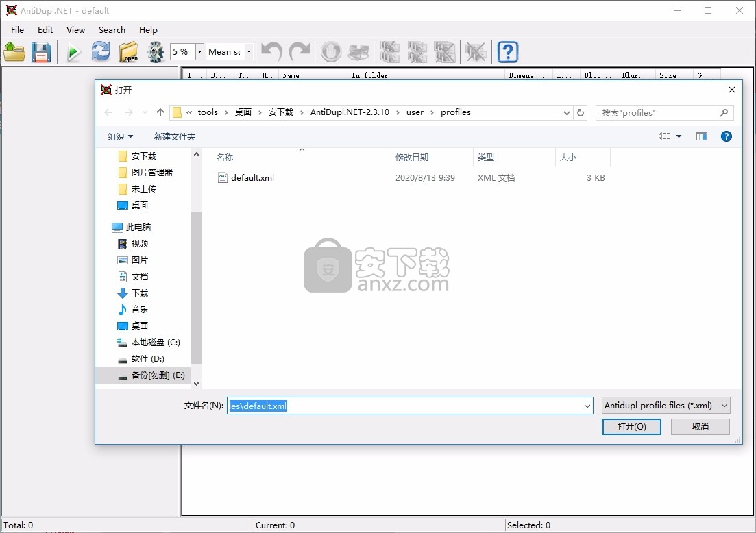The width and height of the screenshot is (756, 533).
Task: Click the save profile floppy disk icon
Action: pos(41,51)
